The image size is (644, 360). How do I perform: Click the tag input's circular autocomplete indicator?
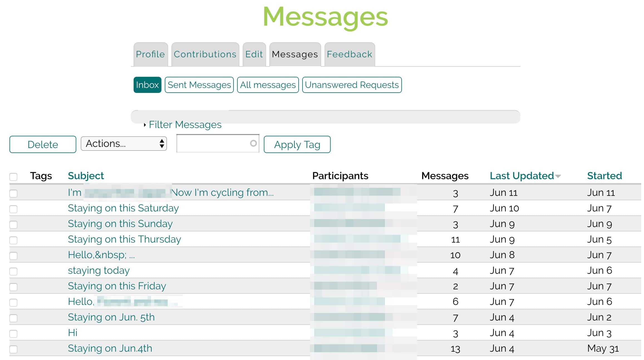[253, 144]
